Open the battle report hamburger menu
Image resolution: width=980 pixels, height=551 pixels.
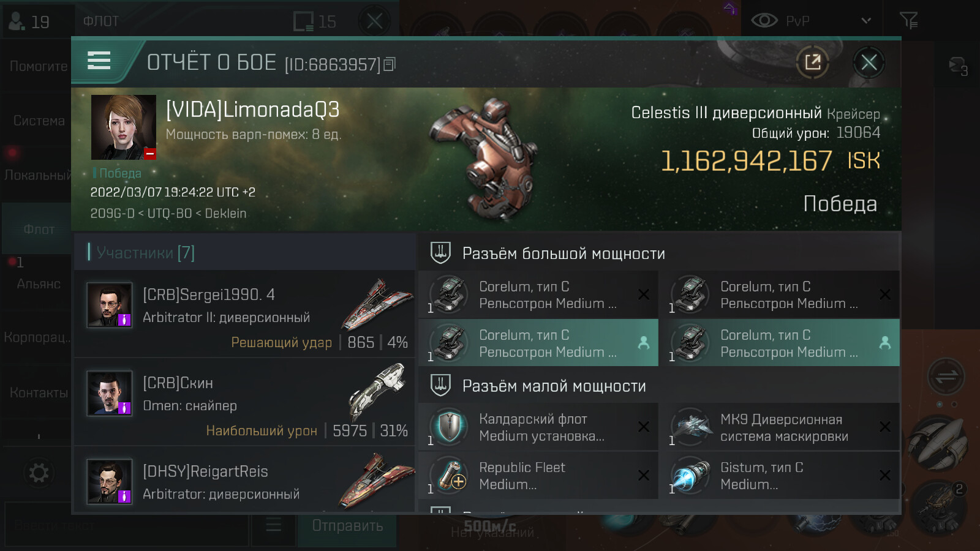click(99, 61)
